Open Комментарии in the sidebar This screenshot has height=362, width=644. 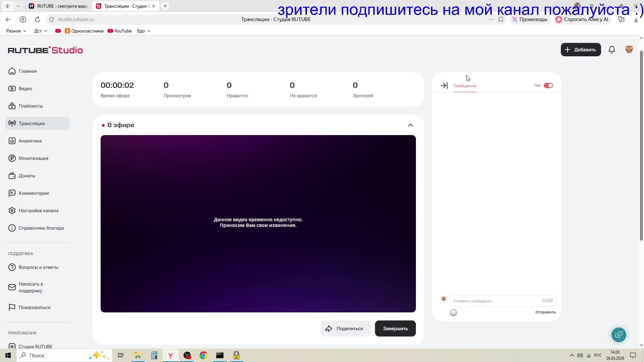34,193
